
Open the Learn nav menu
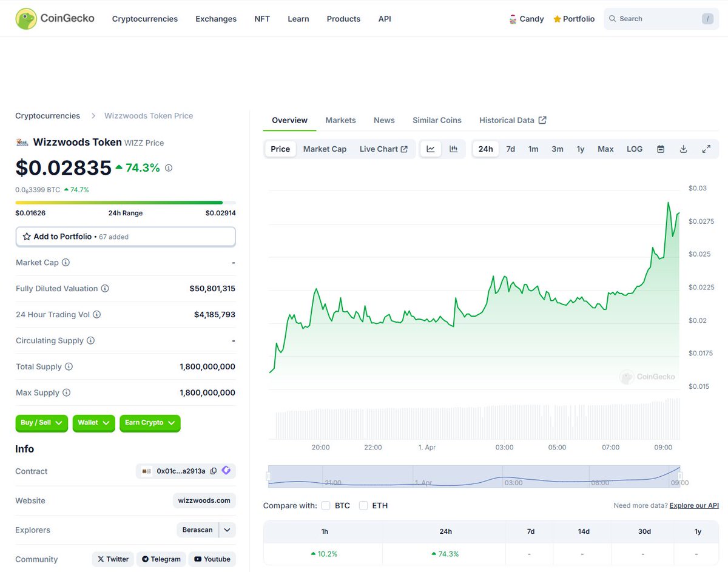[x=298, y=19]
